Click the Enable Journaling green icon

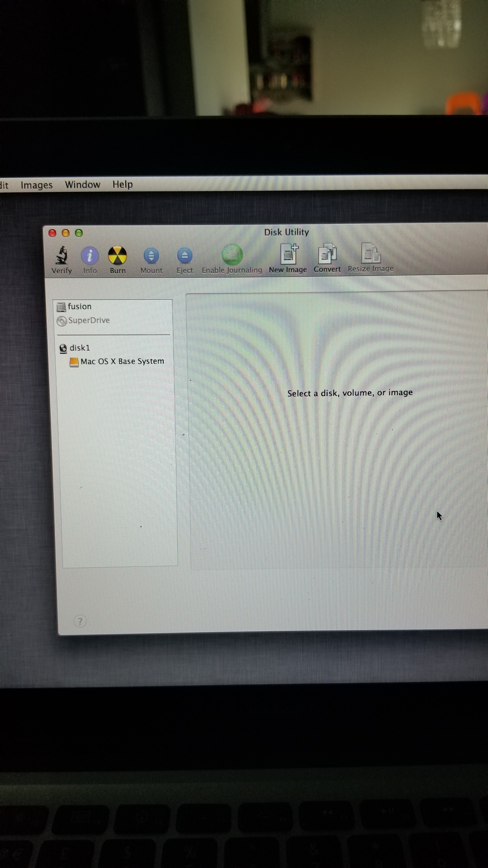coord(232,255)
